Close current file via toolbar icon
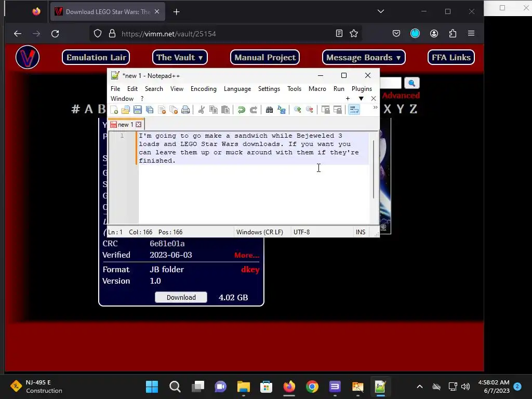The image size is (532, 399). point(162,110)
